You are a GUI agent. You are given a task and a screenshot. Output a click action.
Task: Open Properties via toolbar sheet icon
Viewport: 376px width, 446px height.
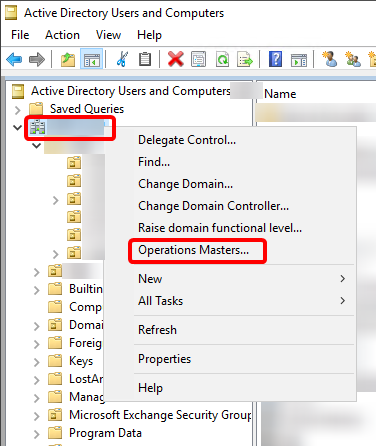point(198,59)
